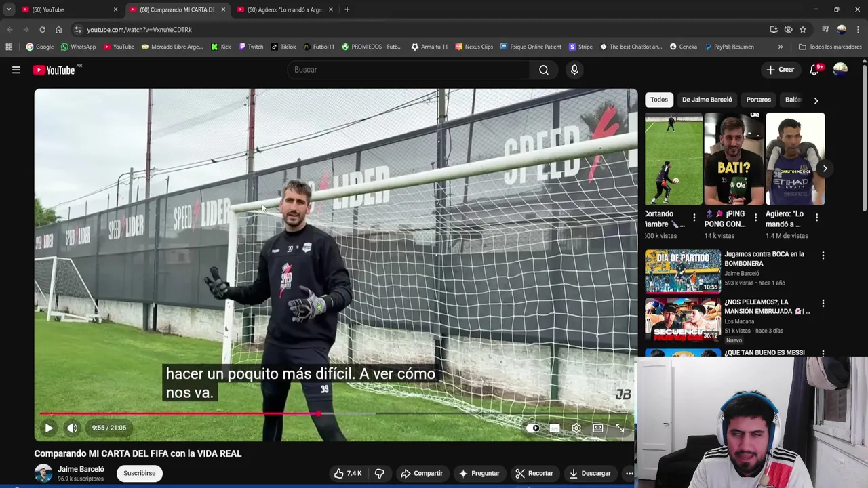The image size is (868, 488).
Task: Like the video with 7.4 K likes
Action: tap(348, 473)
